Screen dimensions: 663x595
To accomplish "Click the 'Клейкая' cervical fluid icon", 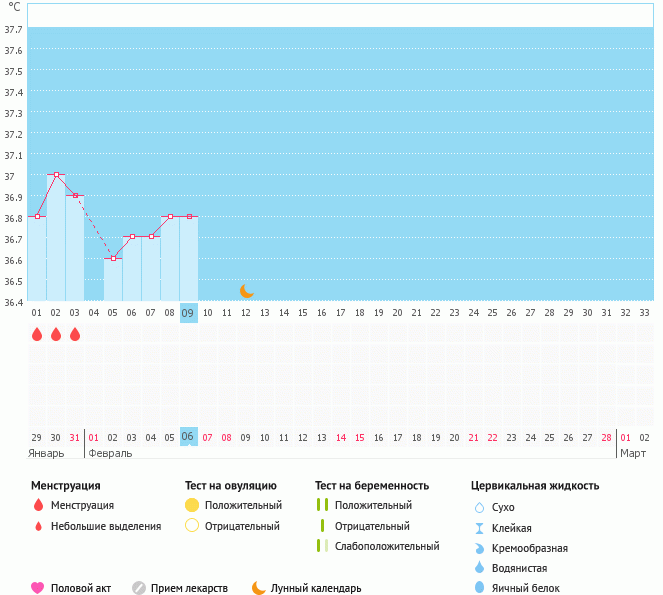I will 479,528.
